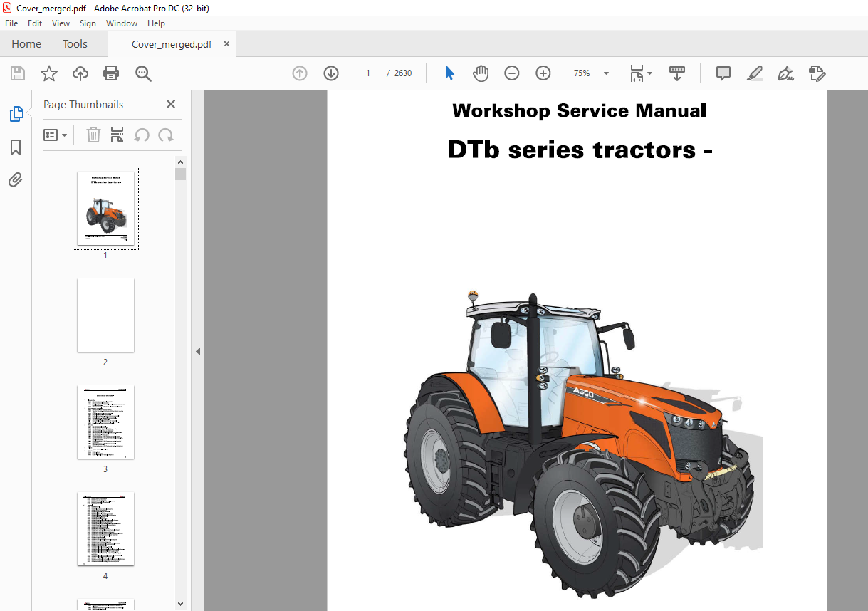Zoom out with minus button
Image resolution: width=868 pixels, height=611 pixels.
click(512, 73)
